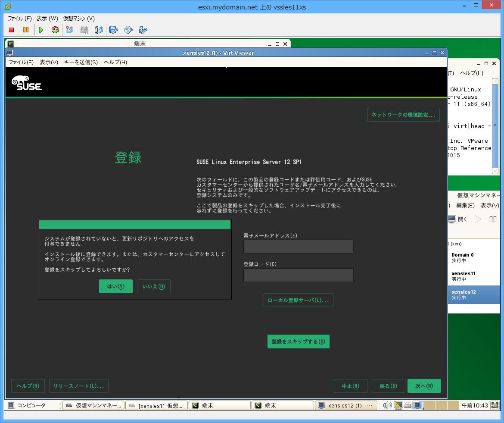Click the highlighted screen icon in system tray
Screen dimensions: 504x423
pyautogui.click(x=417, y=405)
